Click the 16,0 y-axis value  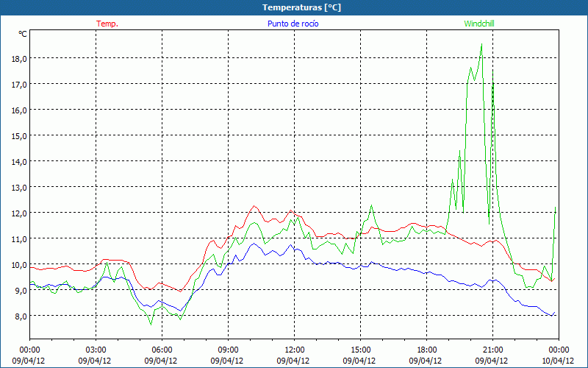[19, 110]
